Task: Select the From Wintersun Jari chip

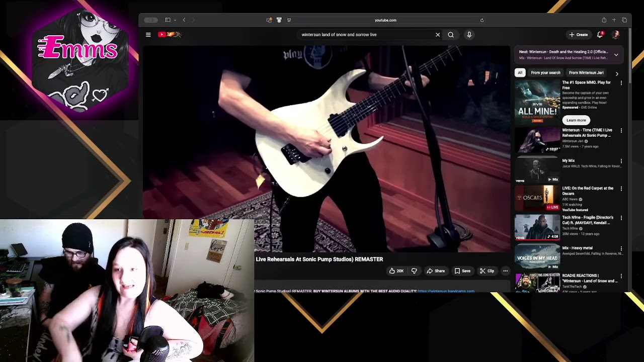Action: [x=586, y=72]
